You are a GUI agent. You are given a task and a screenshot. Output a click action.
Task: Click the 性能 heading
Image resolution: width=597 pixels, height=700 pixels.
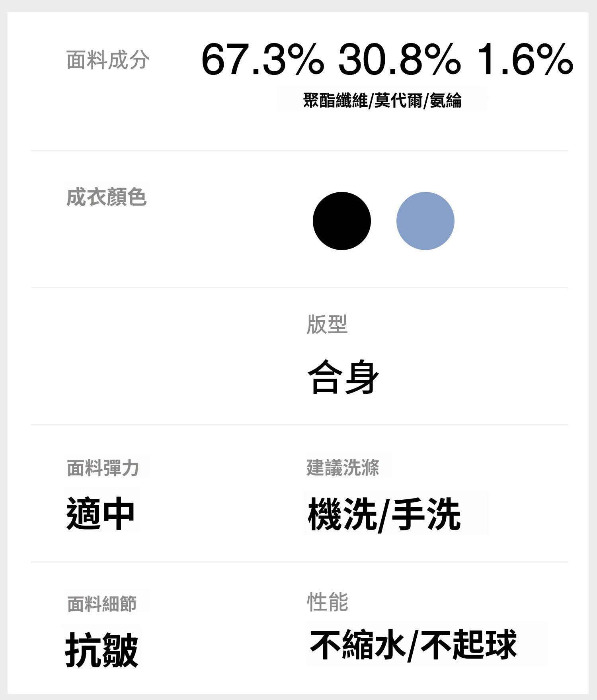click(x=327, y=602)
